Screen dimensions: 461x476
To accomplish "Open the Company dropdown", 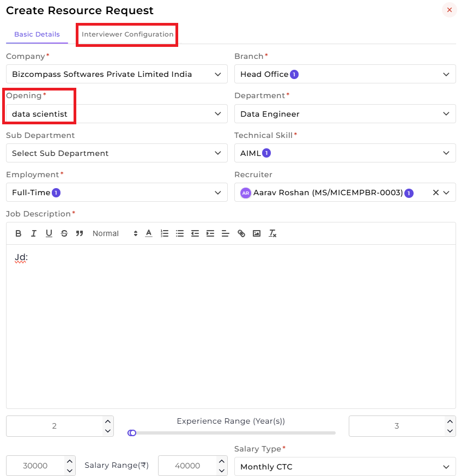I will tap(117, 74).
